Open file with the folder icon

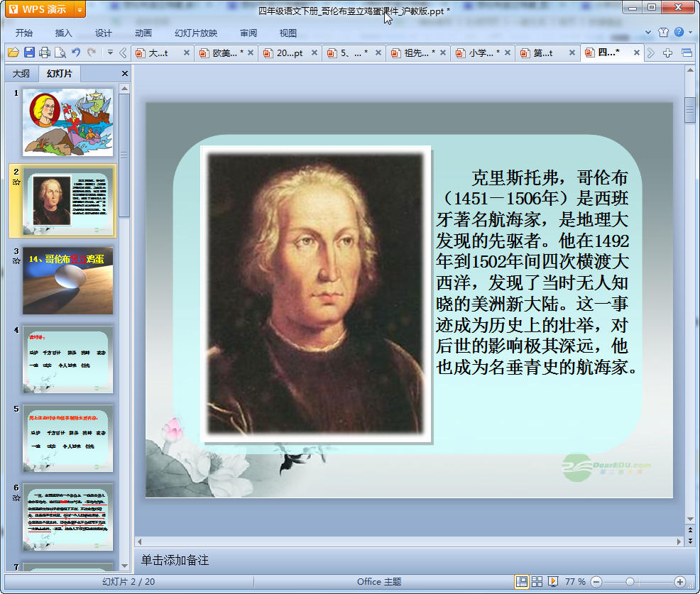(x=13, y=53)
